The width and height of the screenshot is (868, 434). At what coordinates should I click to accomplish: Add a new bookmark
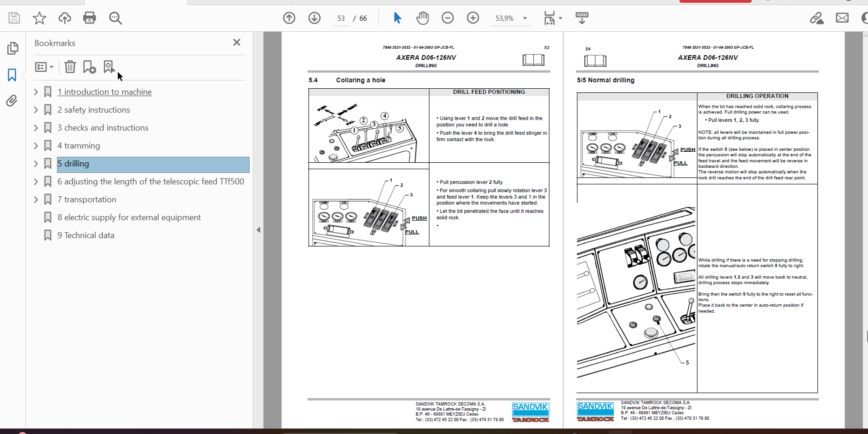(89, 67)
